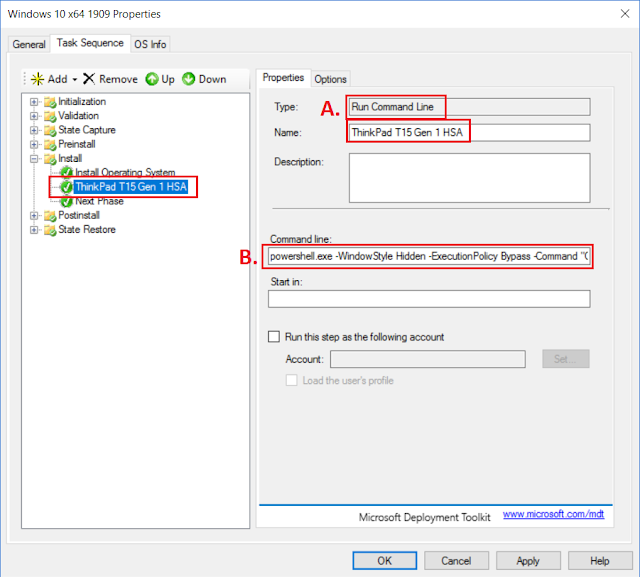This screenshot has height=577, width=640.
Task: Click the Name input field
Action: click(469, 133)
